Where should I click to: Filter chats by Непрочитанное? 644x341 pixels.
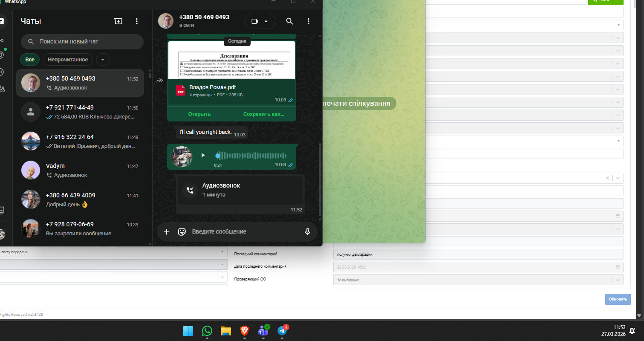(x=68, y=60)
